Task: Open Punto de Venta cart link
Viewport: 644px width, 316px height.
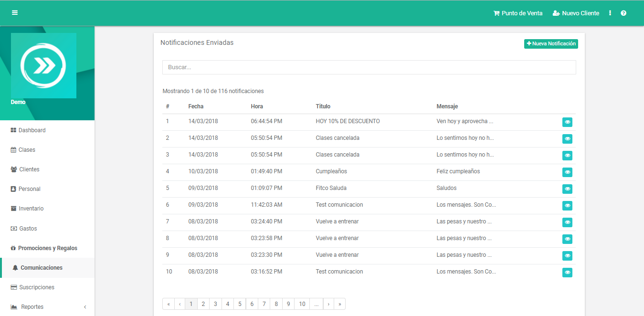Action: tap(518, 13)
